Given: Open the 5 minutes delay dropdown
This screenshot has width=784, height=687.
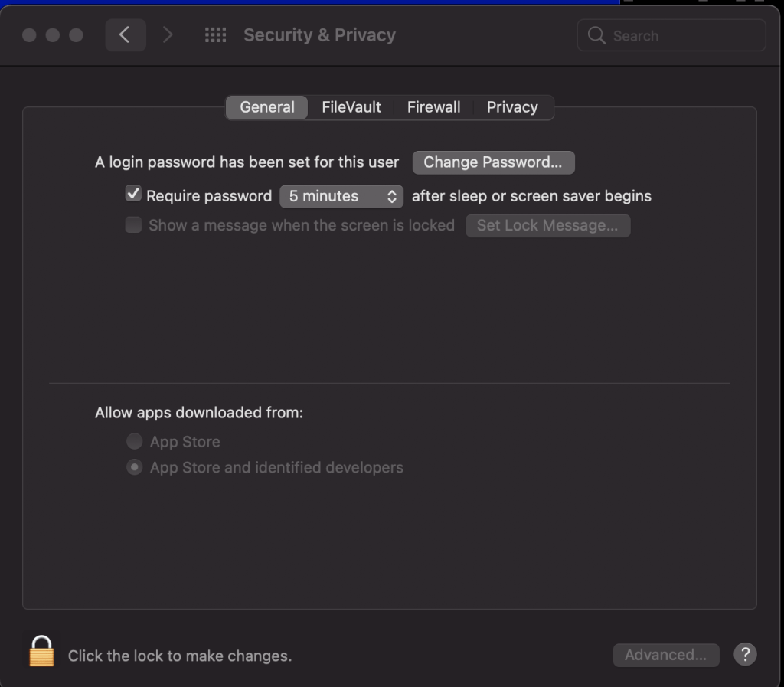Looking at the screenshot, I should coord(341,196).
